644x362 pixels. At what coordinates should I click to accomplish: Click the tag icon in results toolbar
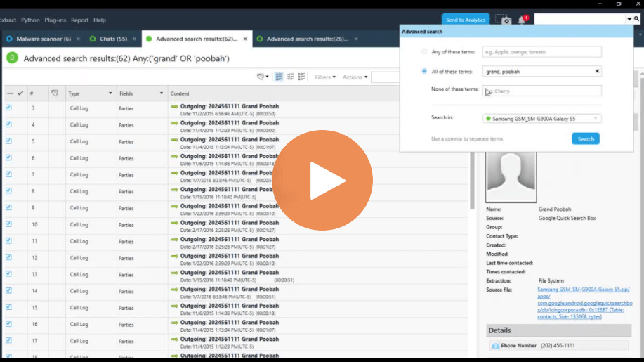pos(261,77)
